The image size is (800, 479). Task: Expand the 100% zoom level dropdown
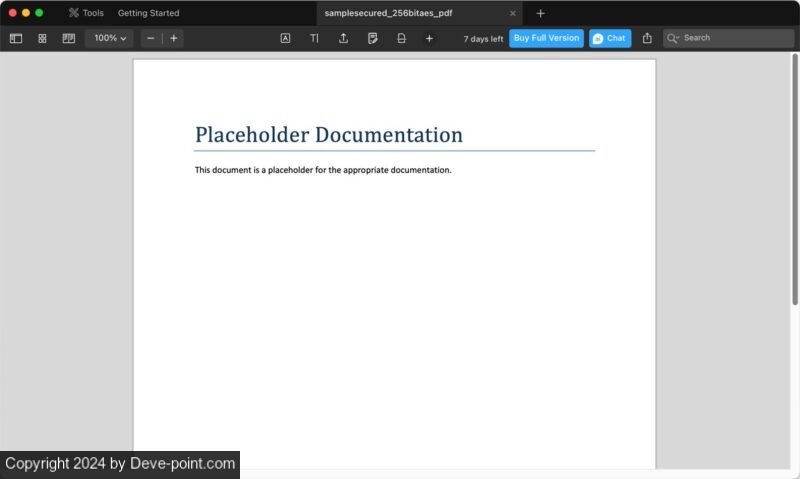(110, 38)
